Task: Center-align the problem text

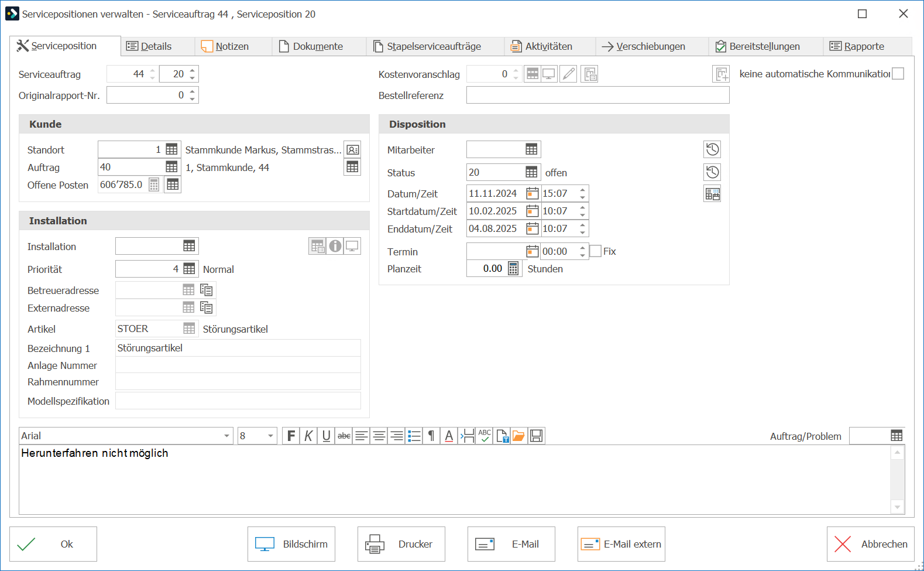Action: point(379,436)
